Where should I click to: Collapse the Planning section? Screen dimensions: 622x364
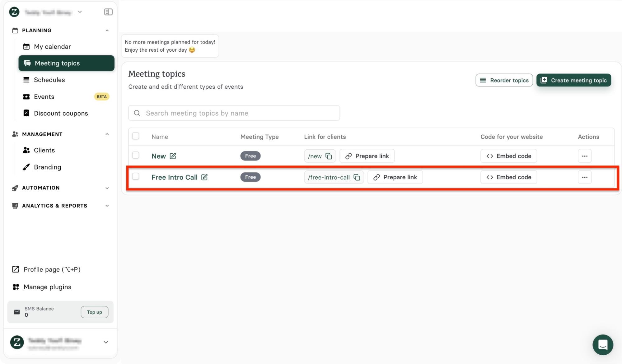click(107, 30)
